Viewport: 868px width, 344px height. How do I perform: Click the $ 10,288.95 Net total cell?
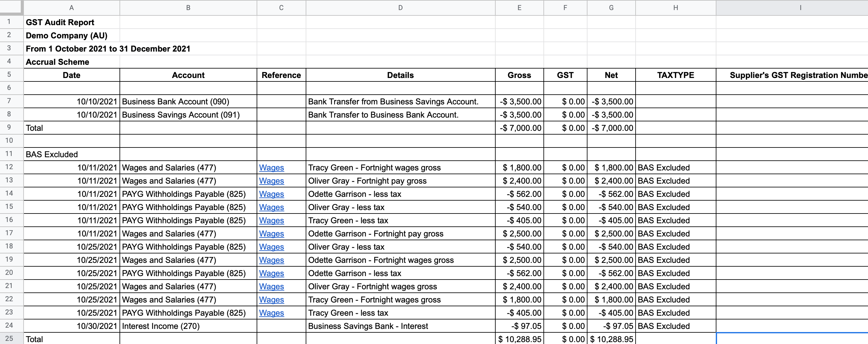611,339
